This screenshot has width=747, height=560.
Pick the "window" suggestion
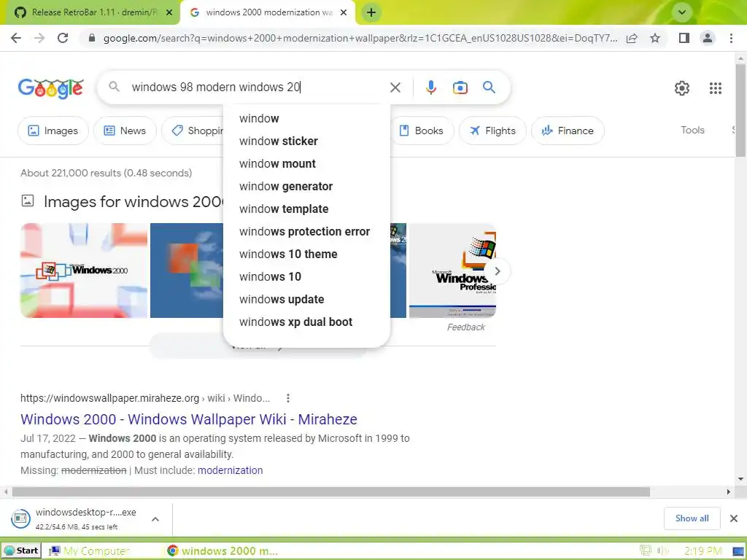[306, 119]
